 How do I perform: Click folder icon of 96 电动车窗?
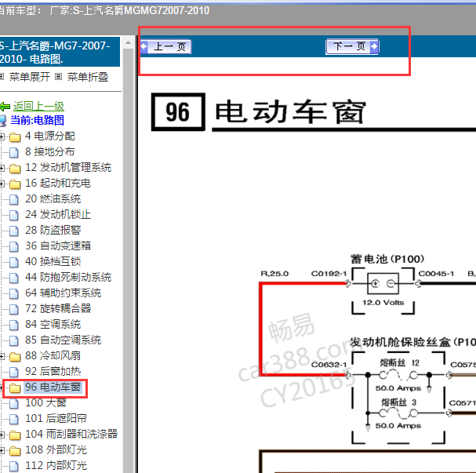coord(15,388)
